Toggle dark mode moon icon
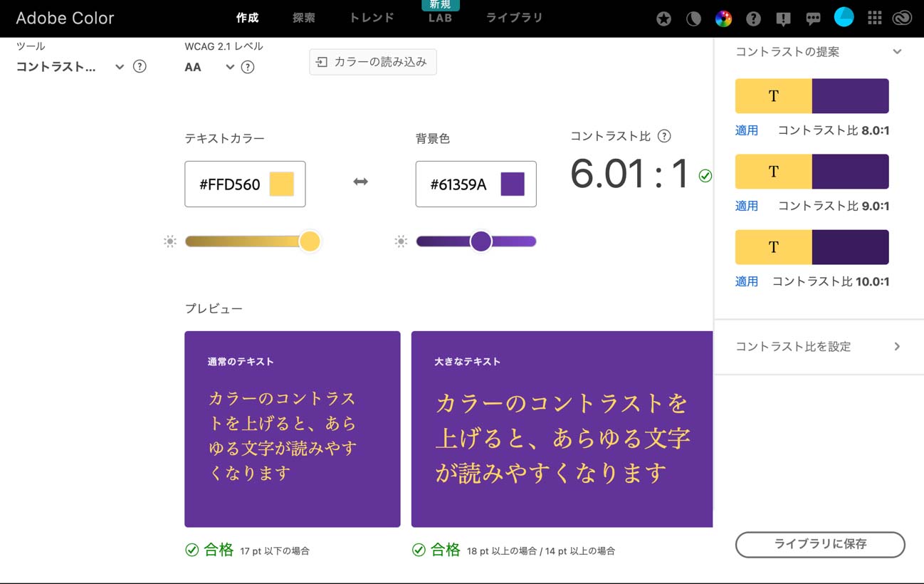The width and height of the screenshot is (924, 584). [693, 19]
